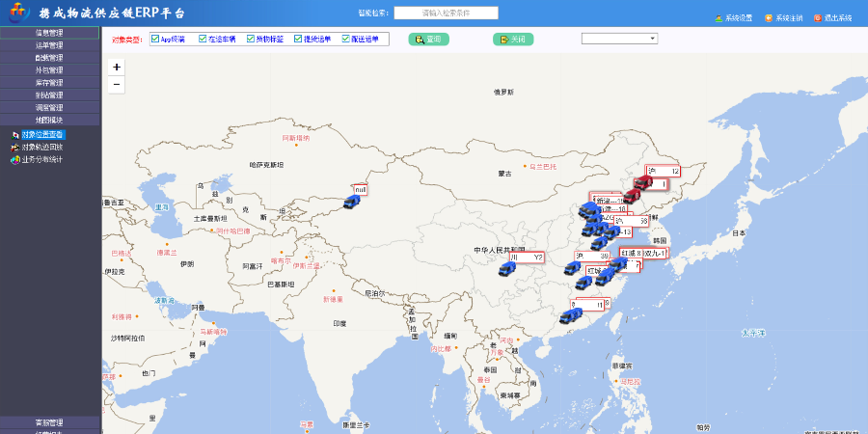
Task: Click 退出系统 to exit the system
Action: pyautogui.click(x=832, y=18)
